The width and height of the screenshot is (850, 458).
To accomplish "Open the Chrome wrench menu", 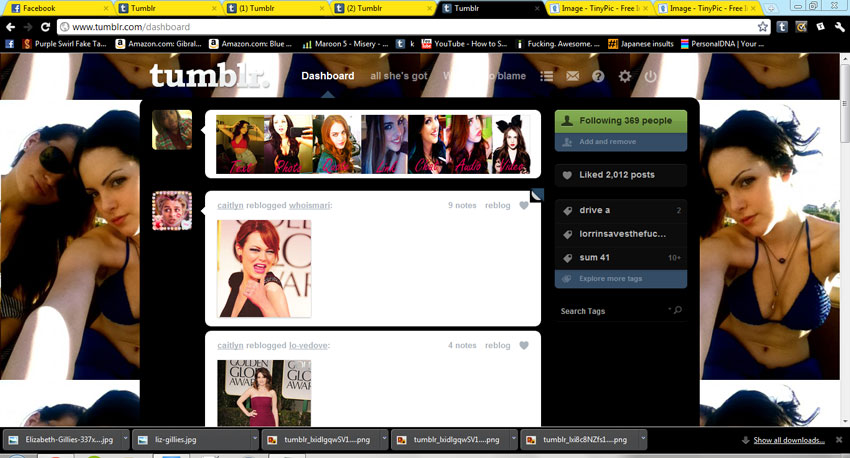I will pos(839,27).
